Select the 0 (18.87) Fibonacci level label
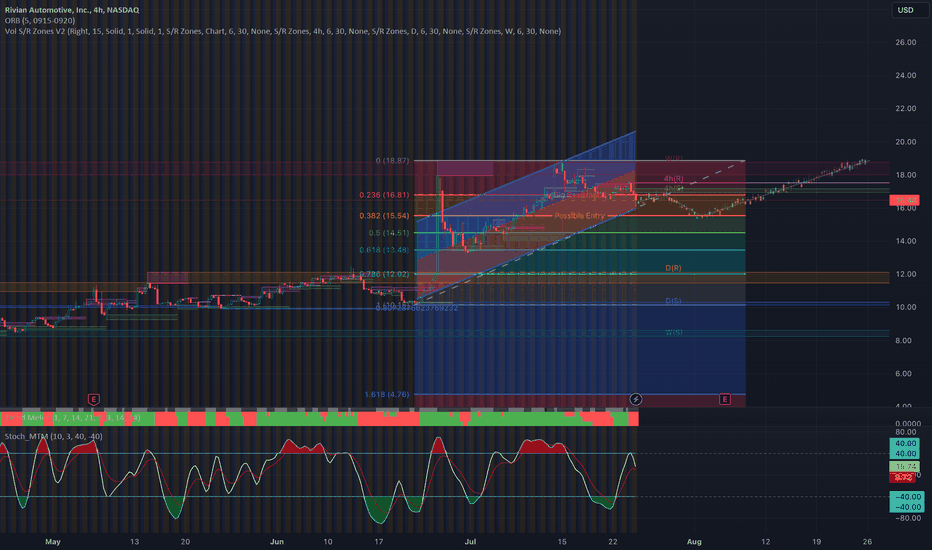Viewport: 932px width, 550px height. pyautogui.click(x=392, y=161)
